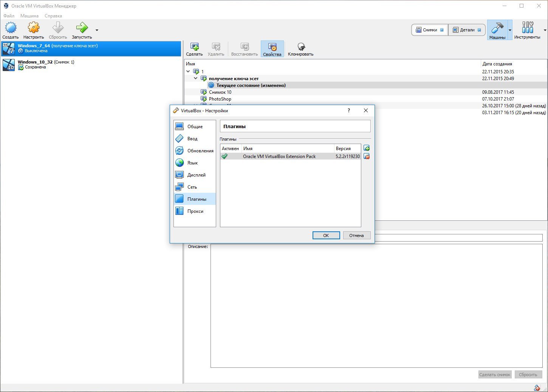The image size is (548, 392).
Task: Open the Инструменты dropdown arrow
Action: (545, 30)
